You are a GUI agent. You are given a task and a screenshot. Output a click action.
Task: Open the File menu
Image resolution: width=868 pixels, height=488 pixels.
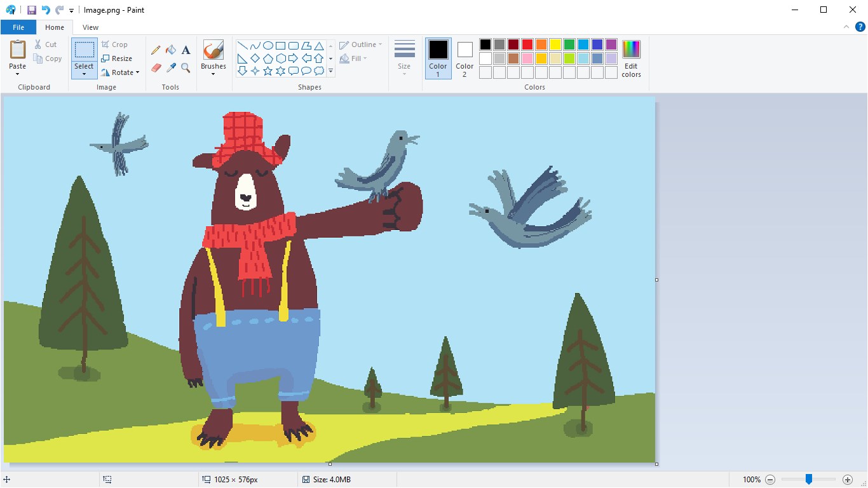point(18,27)
